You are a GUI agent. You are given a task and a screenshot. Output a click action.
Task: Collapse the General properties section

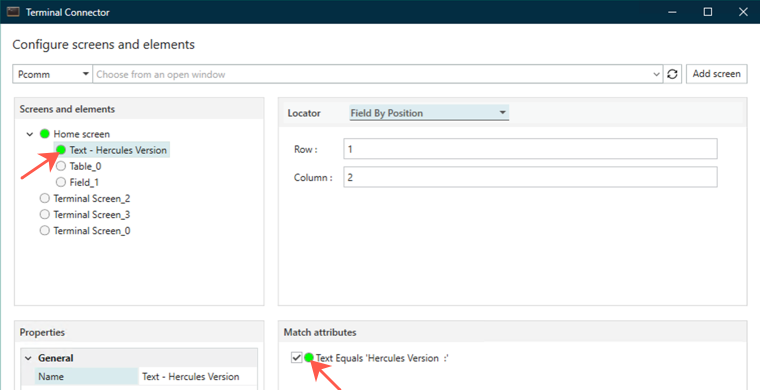[x=28, y=359]
